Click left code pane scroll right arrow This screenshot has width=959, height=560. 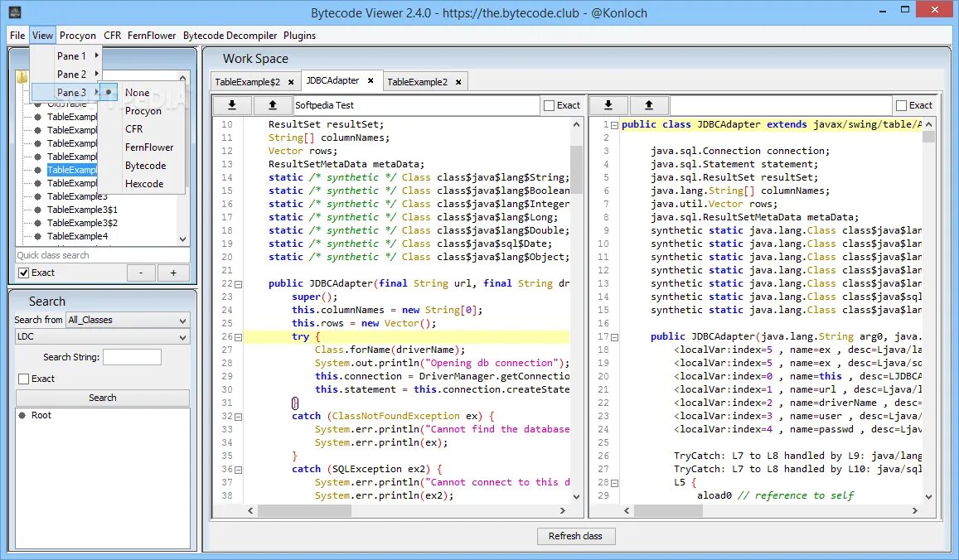click(x=563, y=510)
